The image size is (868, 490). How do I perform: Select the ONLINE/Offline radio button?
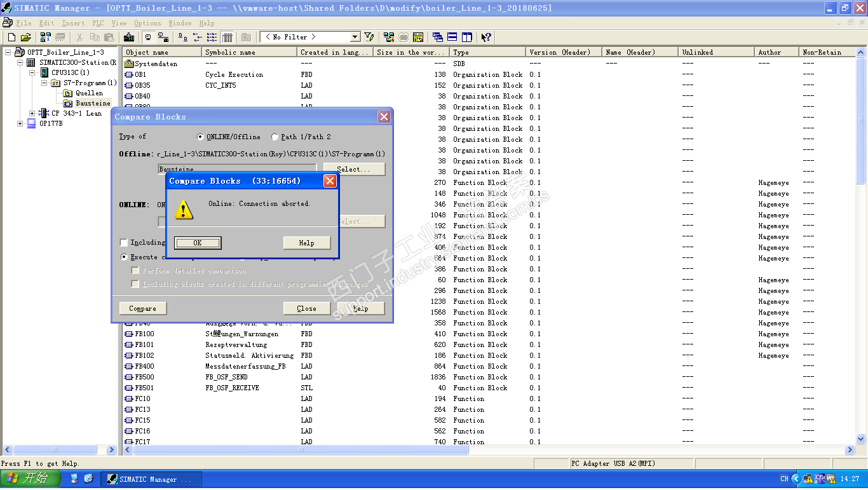coord(201,137)
